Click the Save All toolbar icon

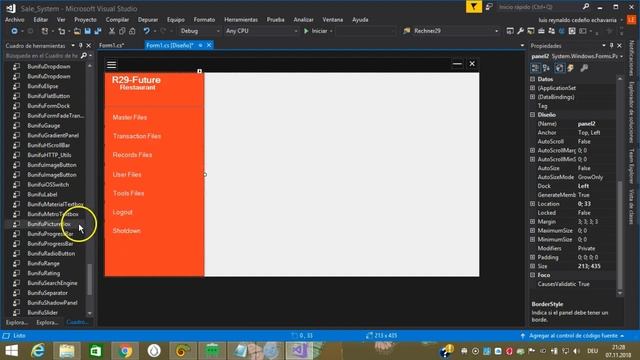pyautogui.click(x=98, y=31)
